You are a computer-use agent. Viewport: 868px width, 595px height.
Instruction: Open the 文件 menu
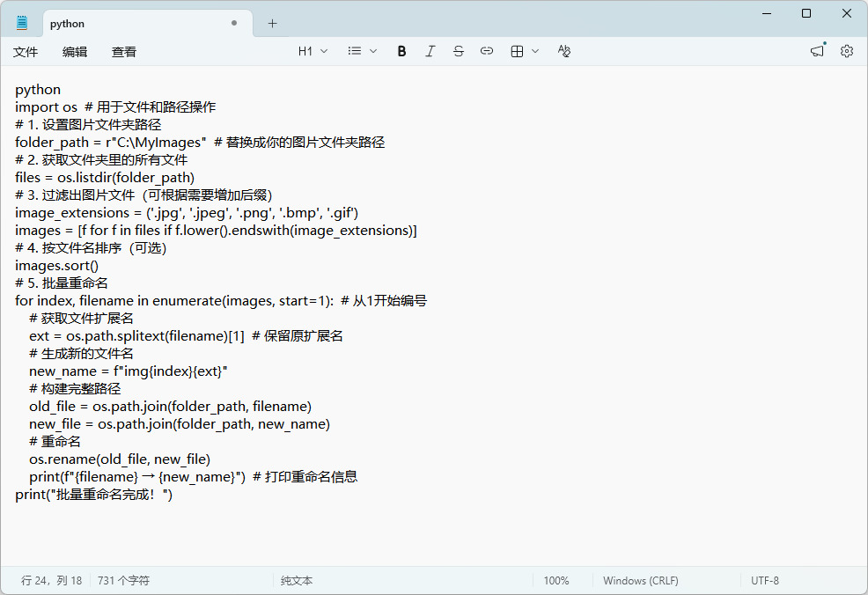point(26,52)
